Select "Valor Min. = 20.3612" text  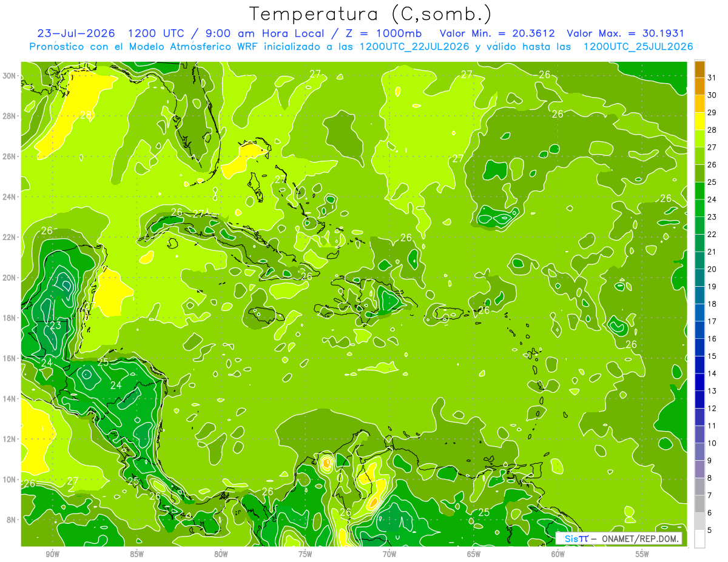[497, 33]
